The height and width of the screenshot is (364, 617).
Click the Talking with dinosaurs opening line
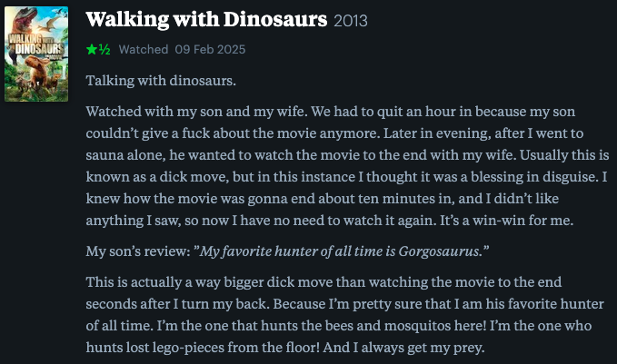point(161,81)
